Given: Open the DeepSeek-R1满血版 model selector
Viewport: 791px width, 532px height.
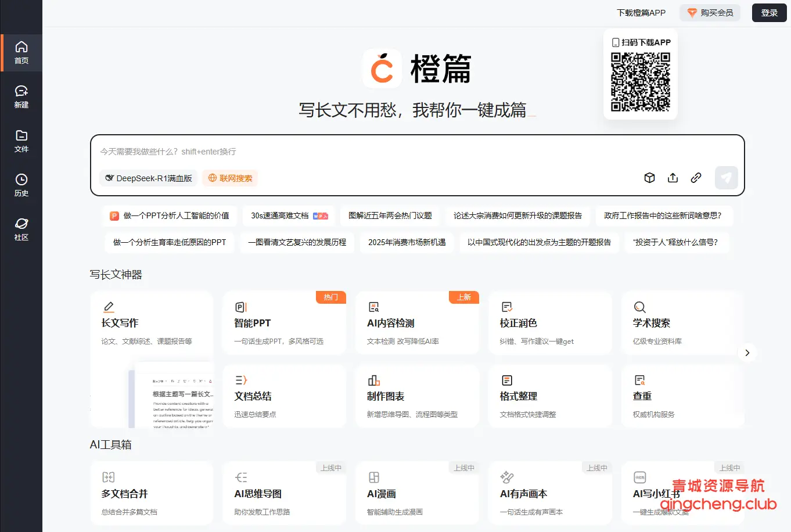Looking at the screenshot, I should (148, 178).
